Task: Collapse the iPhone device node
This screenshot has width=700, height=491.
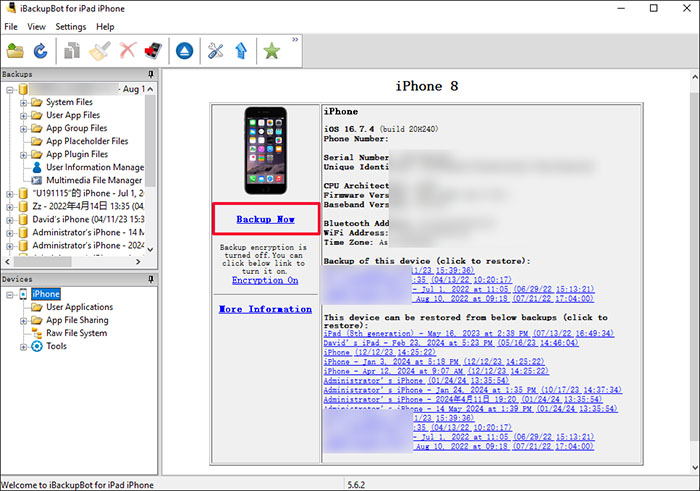Action: coord(9,295)
